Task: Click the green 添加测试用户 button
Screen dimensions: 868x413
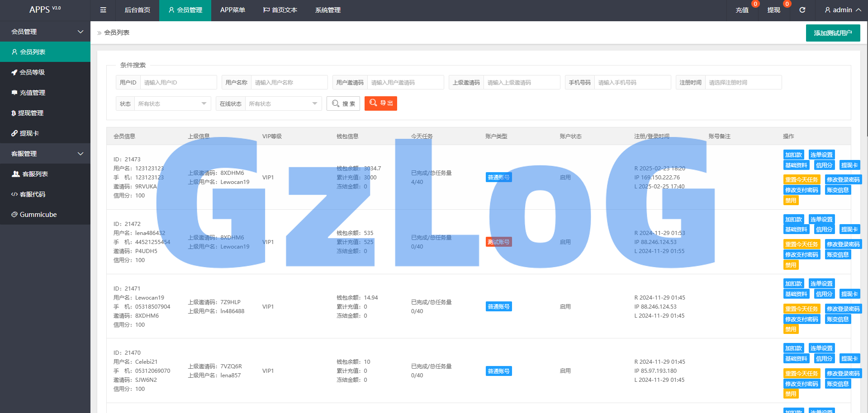Action: pos(833,33)
